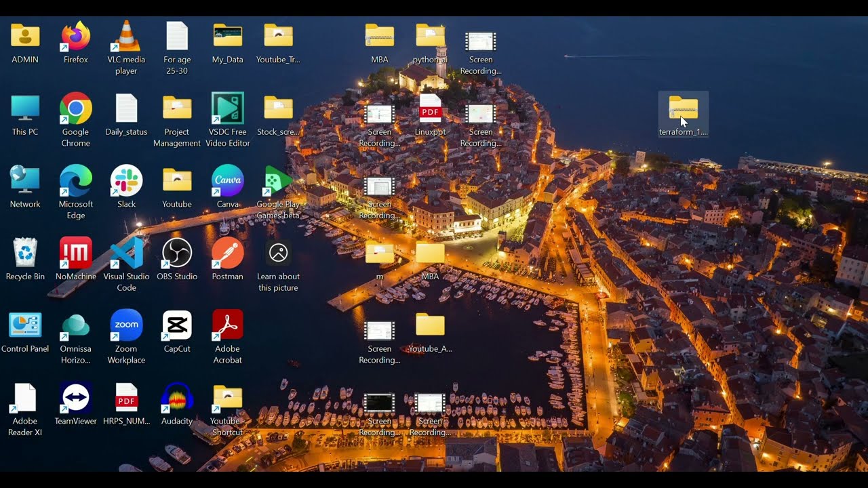Select the Omnissa Horizon shortcut
This screenshot has height=488, width=868.
pos(75,338)
